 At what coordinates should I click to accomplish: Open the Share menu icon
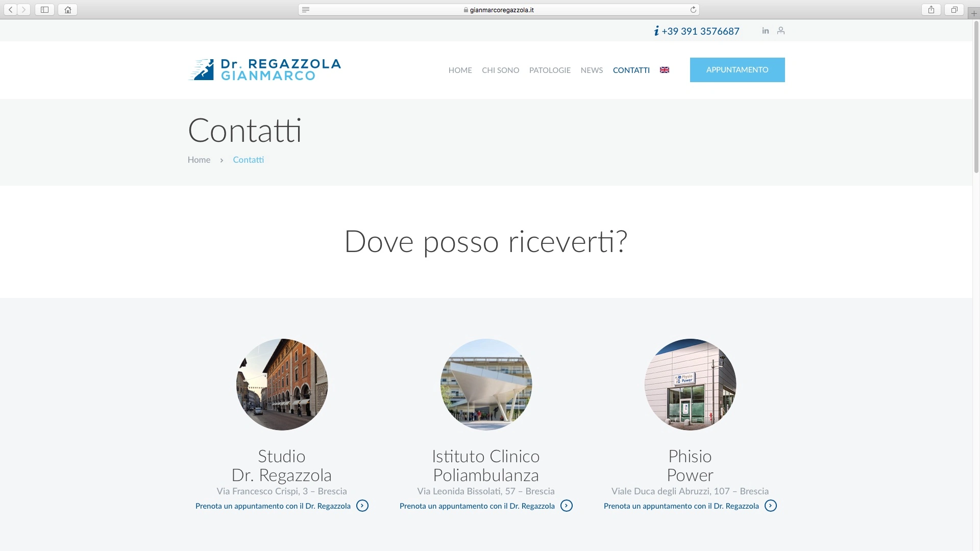coord(931,10)
